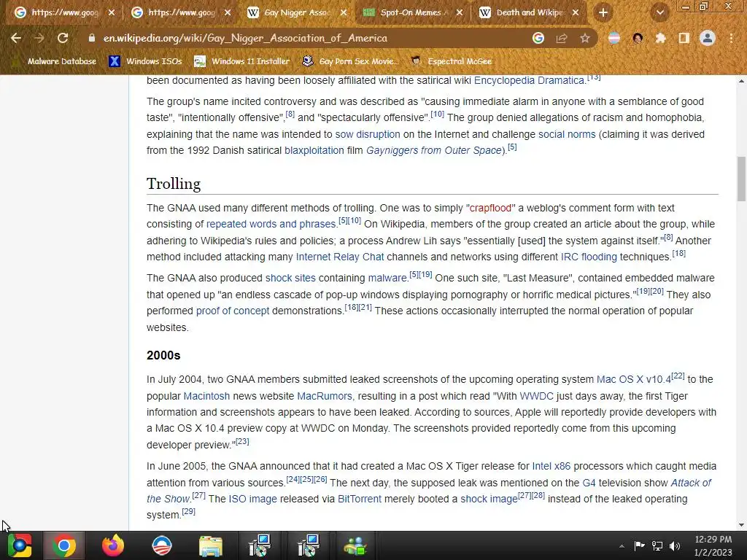
Task: Close the Death and Wikipedia tab
Action: pos(576,13)
